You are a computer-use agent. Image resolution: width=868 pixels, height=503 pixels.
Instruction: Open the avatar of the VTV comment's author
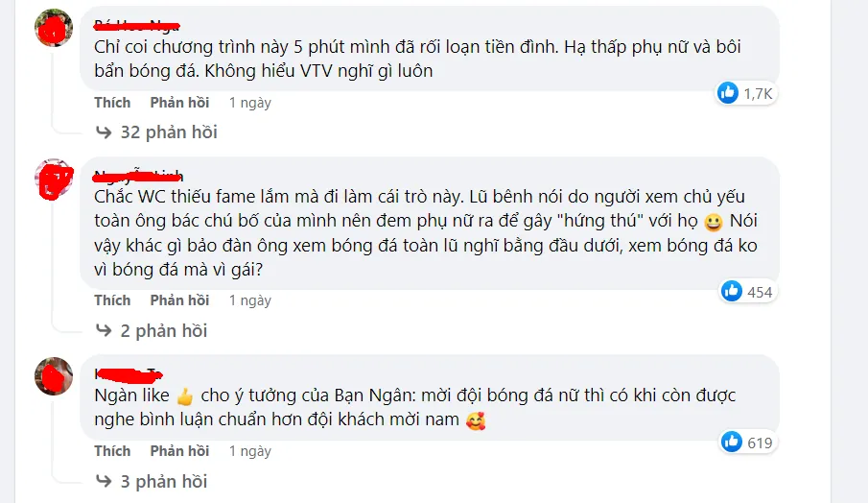[x=53, y=28]
